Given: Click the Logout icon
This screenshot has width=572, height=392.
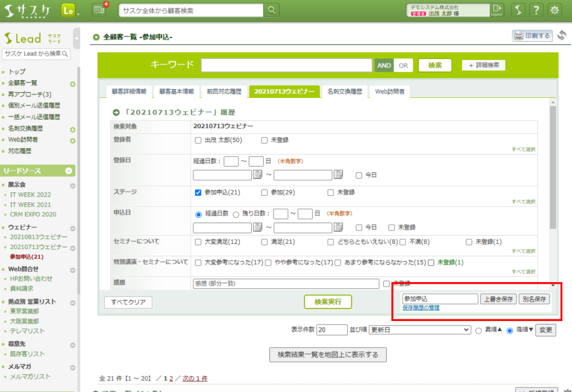Looking at the screenshot, I should [497, 10].
